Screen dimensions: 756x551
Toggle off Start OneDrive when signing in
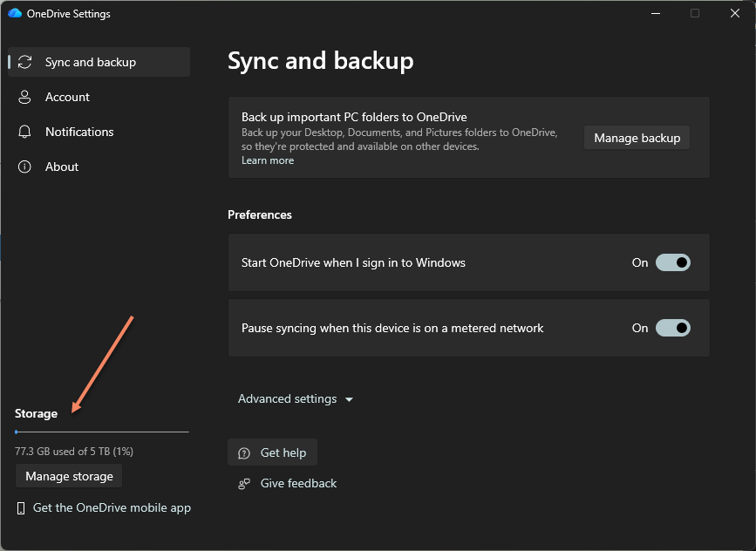(672, 262)
